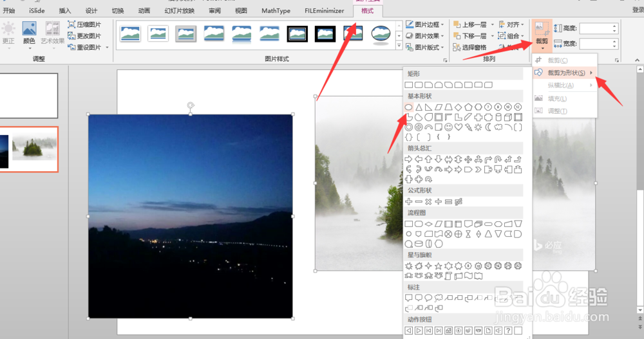Choose the sun shape in 基本形状

click(478, 127)
